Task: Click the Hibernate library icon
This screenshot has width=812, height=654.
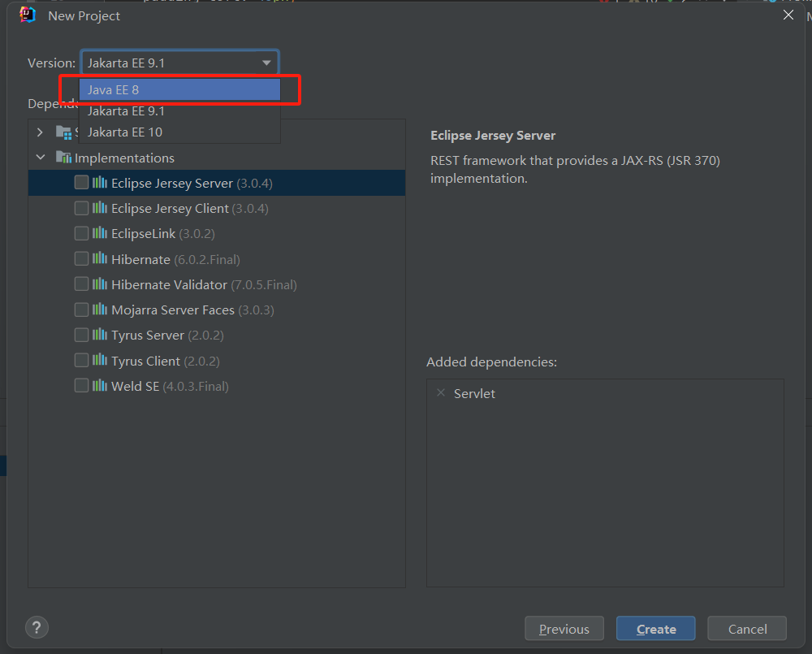Action: click(x=99, y=258)
